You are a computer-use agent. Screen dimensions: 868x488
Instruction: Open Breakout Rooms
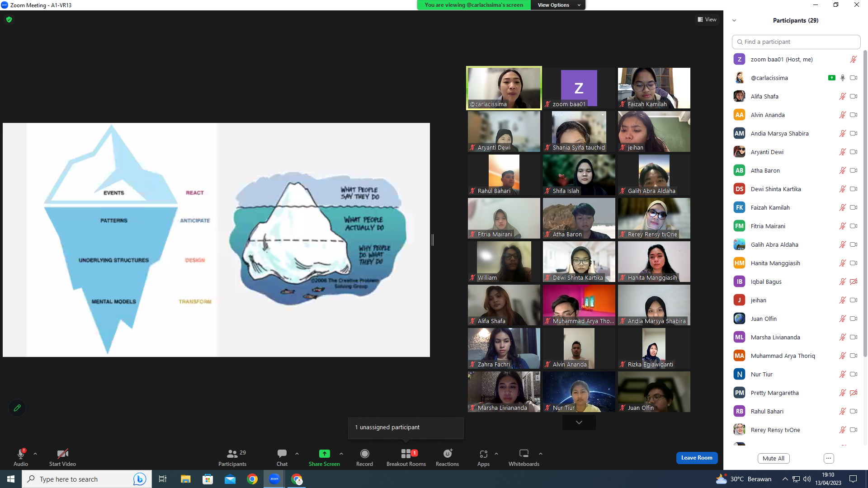pos(406,457)
